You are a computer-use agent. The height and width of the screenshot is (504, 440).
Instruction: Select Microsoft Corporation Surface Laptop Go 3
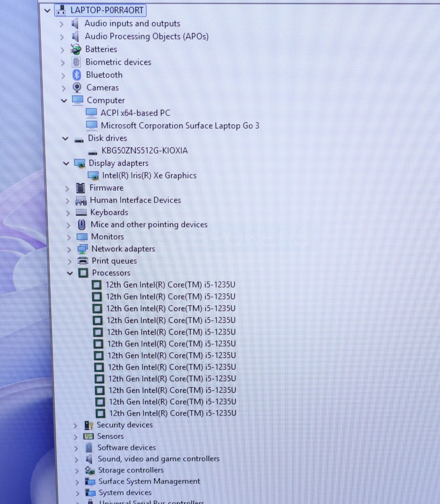click(x=180, y=126)
